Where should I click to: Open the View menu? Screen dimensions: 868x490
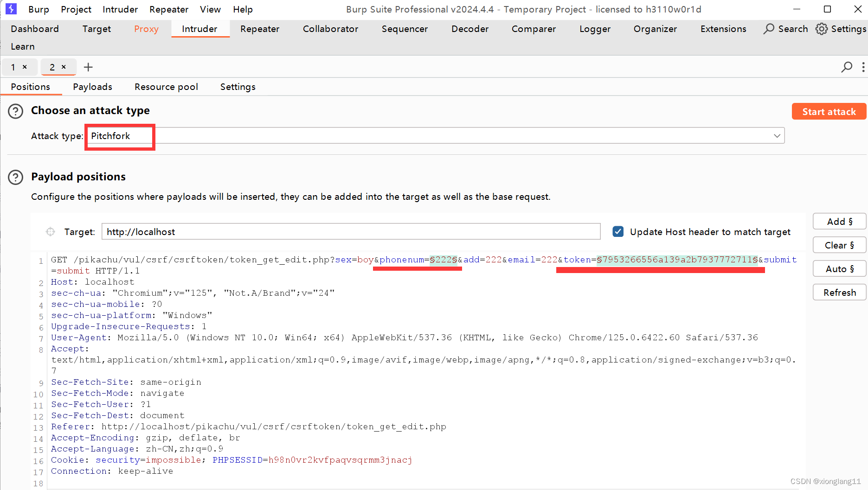pos(210,9)
